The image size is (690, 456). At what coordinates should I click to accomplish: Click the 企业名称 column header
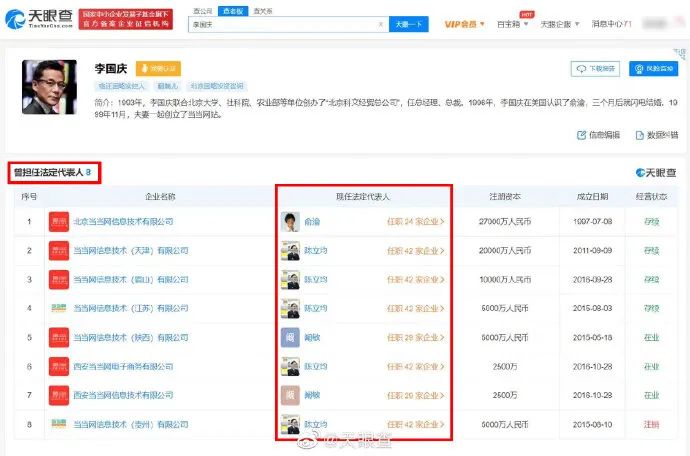(x=160, y=197)
